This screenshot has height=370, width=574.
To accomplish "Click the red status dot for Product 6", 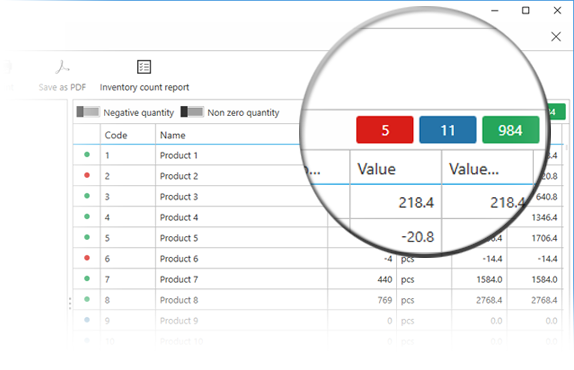I will pos(87,258).
